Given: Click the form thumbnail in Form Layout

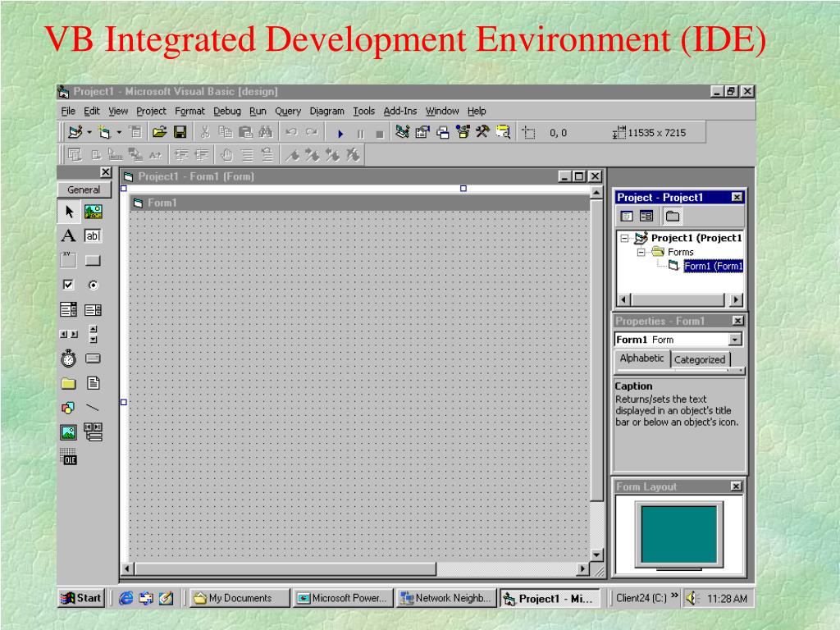Looking at the screenshot, I should [x=678, y=534].
